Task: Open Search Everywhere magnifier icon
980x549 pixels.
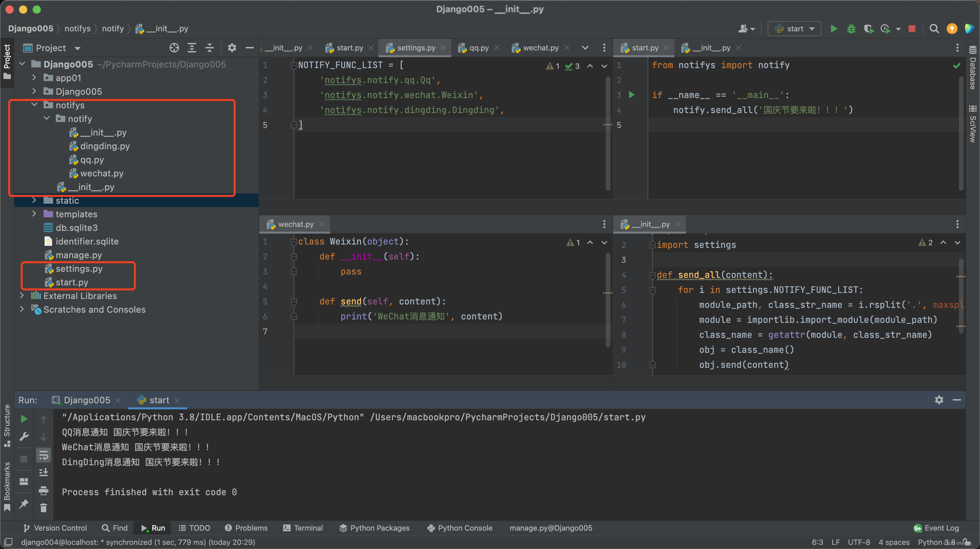Action: (934, 29)
